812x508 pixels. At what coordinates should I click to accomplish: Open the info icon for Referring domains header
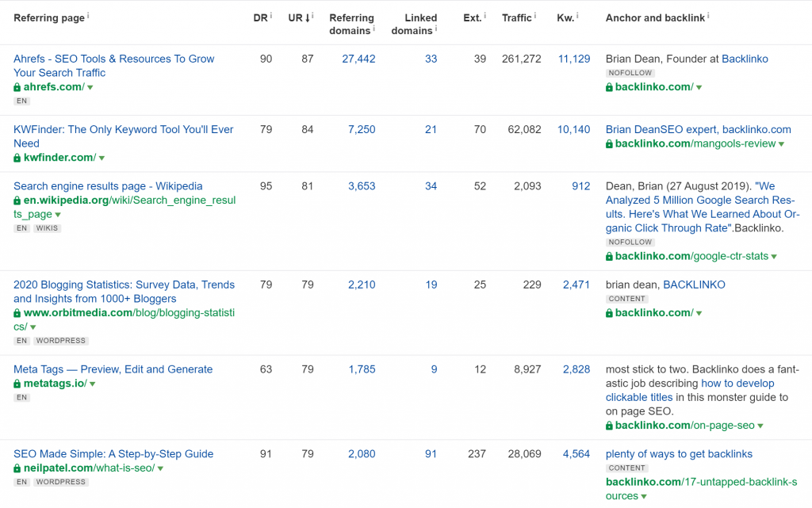374,29
